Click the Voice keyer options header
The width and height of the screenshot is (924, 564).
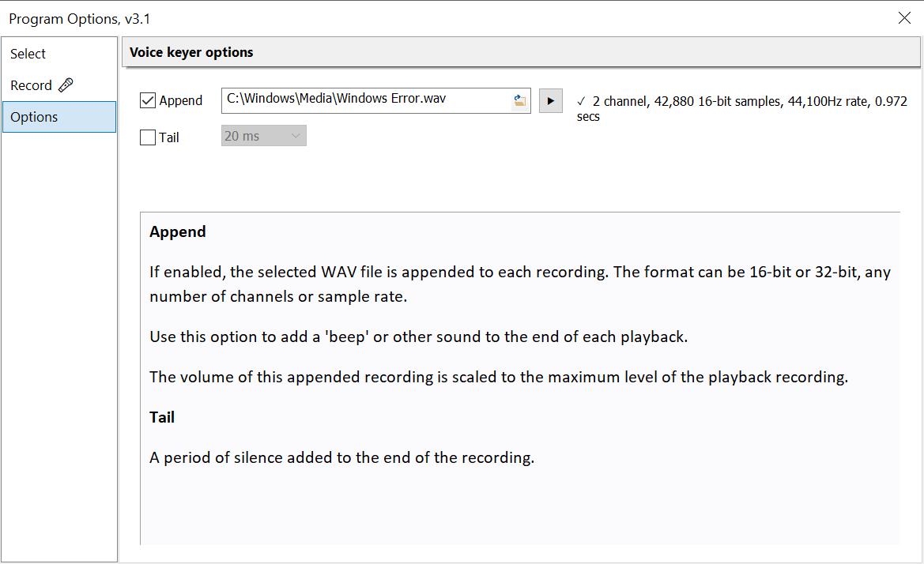click(x=192, y=53)
